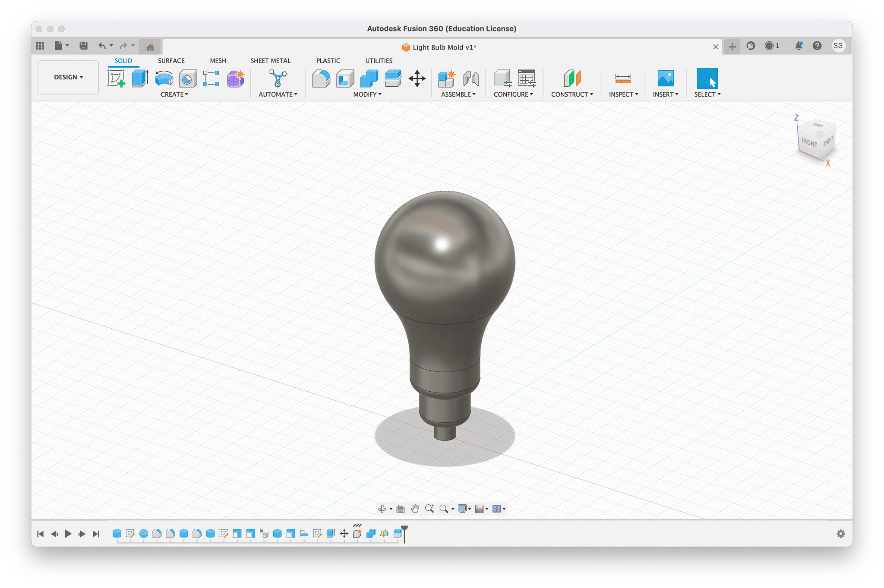Select the Revolve tool
Viewport: 884px width, 588px height.
tap(164, 79)
